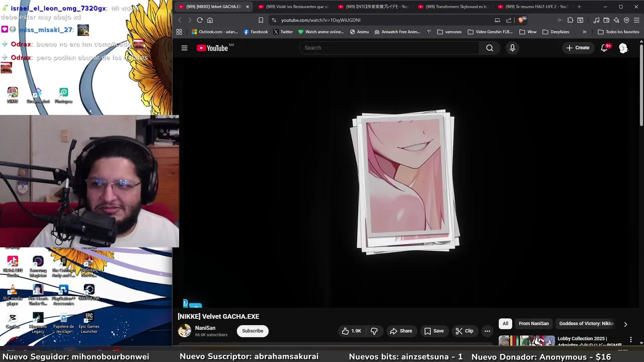
Task: Open the Outlook.com bookmark
Action: pos(214,32)
